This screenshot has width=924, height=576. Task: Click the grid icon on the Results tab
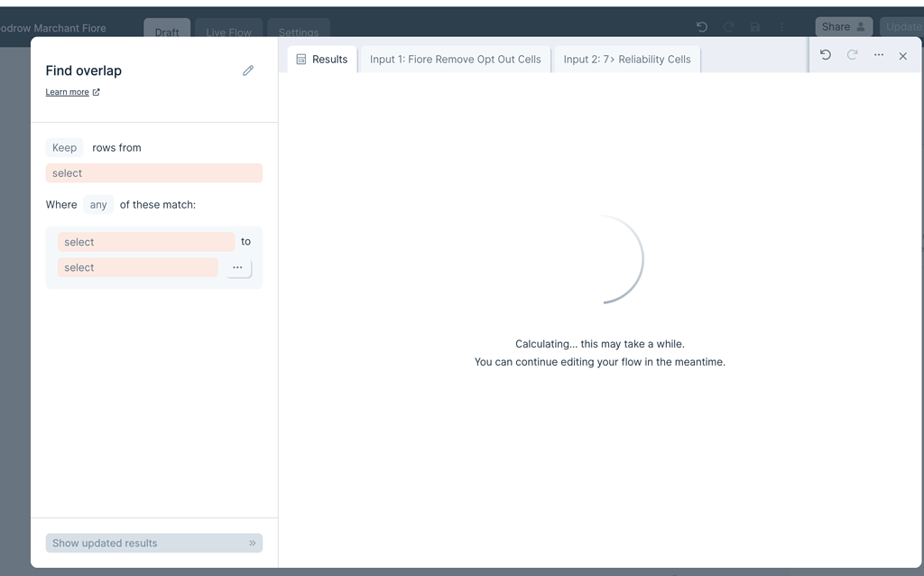(x=300, y=58)
